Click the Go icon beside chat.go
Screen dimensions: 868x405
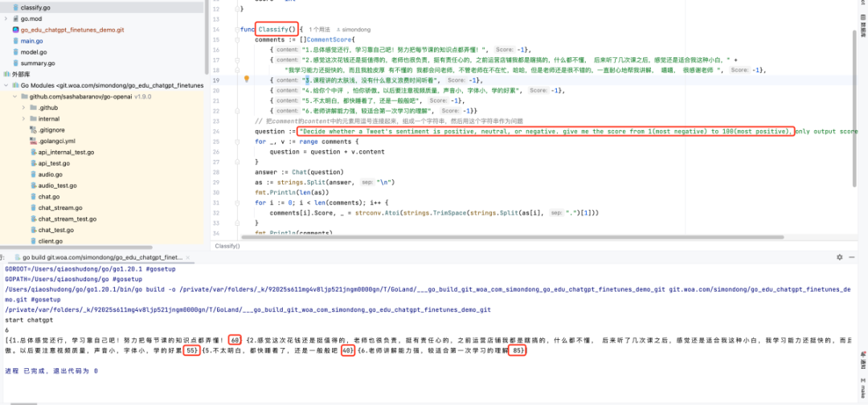point(33,196)
